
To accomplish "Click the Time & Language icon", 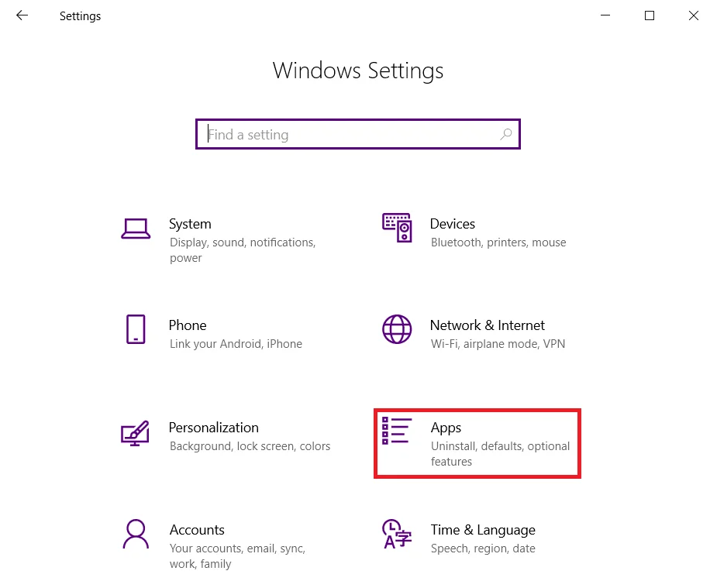I will 398,535.
